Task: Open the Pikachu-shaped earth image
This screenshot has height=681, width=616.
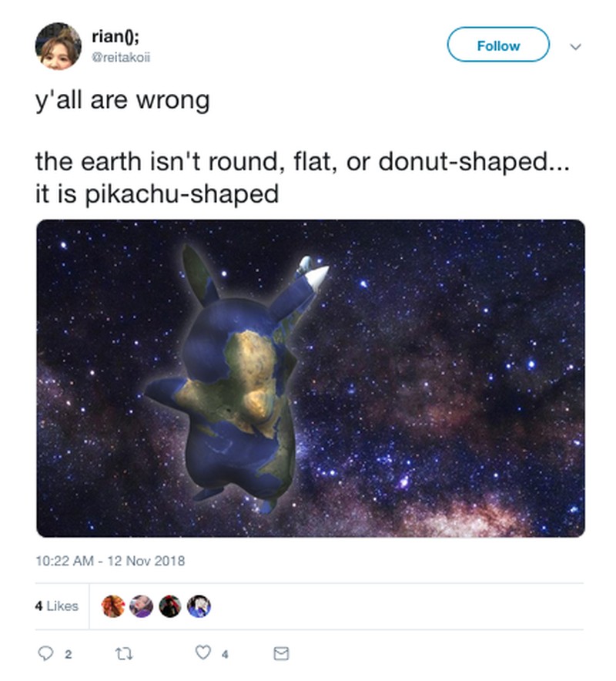Action: click(310, 378)
